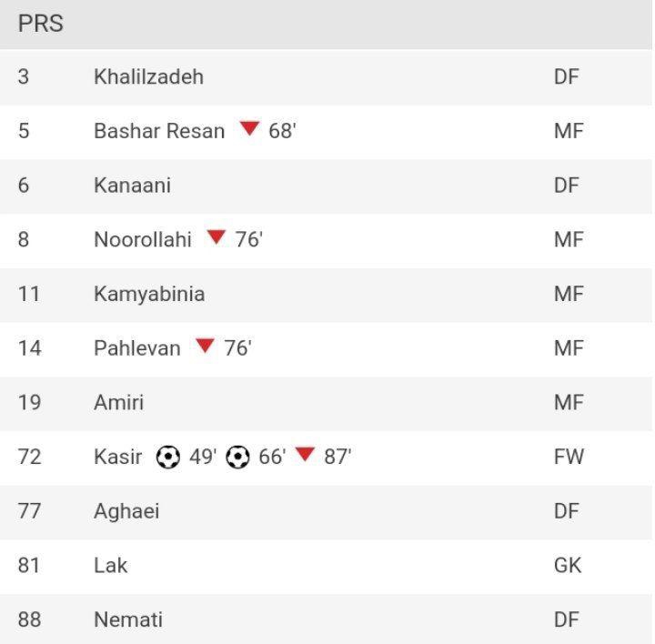Click Kasir's second goal ball icon
This screenshot has height=644, width=655.
click(x=237, y=457)
